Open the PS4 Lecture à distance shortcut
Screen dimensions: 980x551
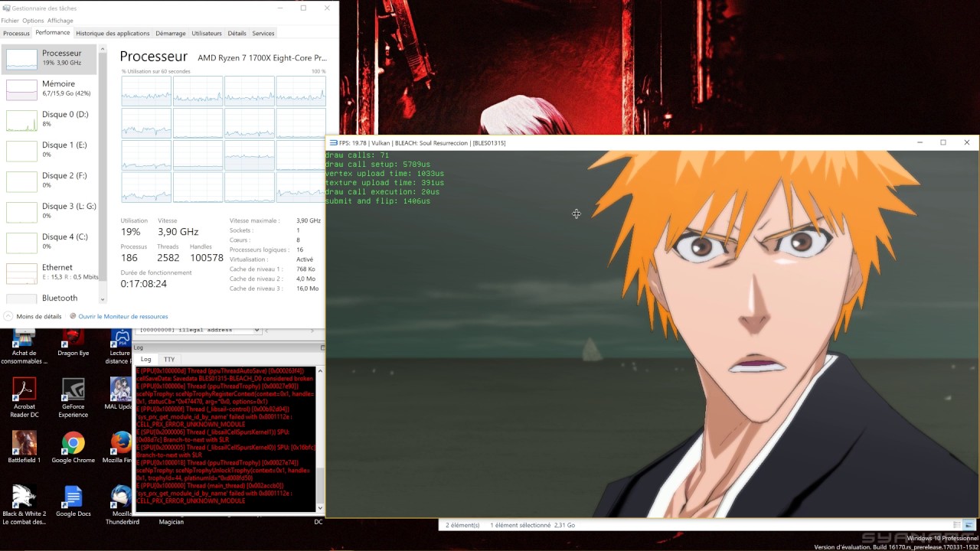point(120,346)
